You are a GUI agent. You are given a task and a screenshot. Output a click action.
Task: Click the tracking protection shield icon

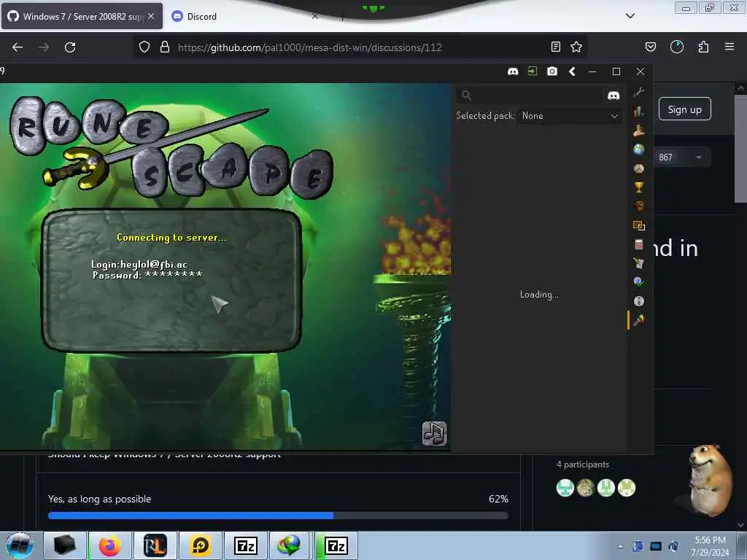tap(144, 47)
